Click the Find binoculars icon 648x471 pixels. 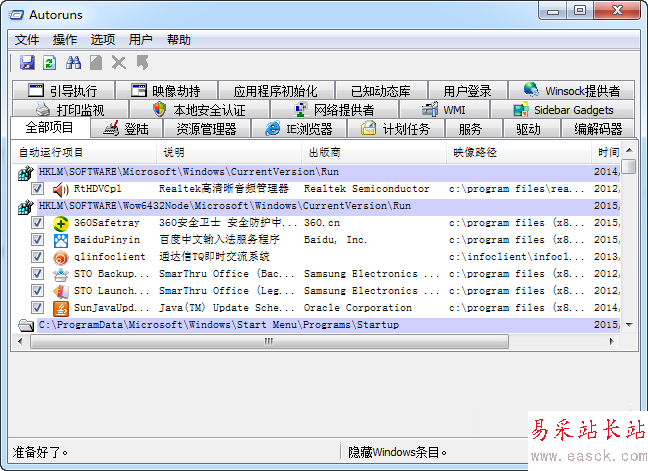tap(73, 63)
